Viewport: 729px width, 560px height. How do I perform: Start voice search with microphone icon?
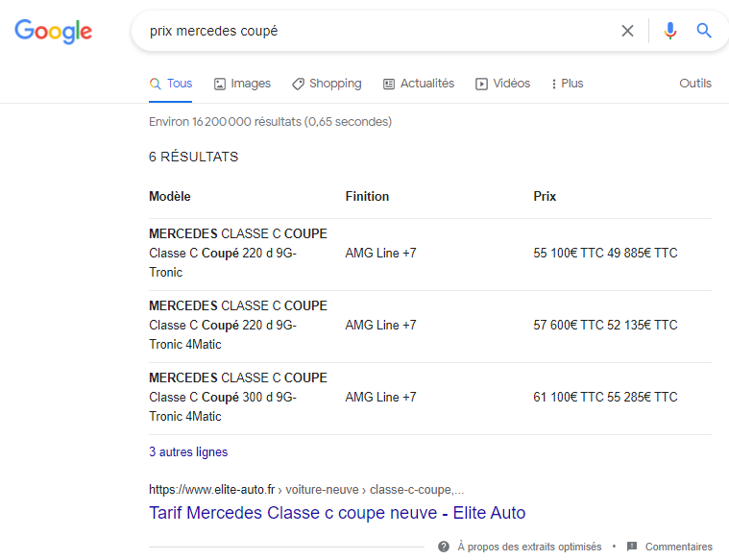click(670, 31)
